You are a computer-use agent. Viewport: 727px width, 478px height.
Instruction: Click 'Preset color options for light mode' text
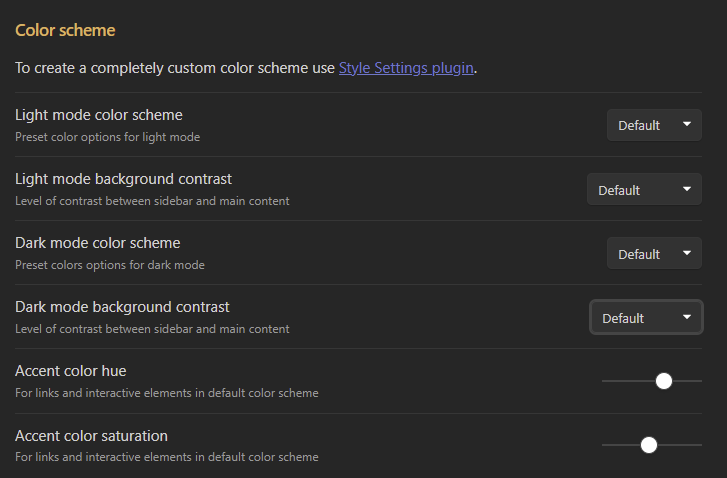(108, 137)
